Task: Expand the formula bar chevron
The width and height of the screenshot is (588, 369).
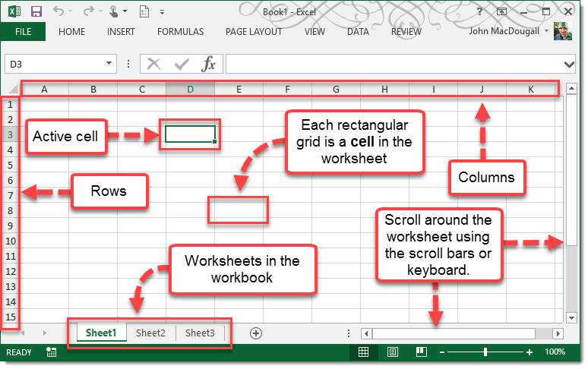Action: pos(569,65)
